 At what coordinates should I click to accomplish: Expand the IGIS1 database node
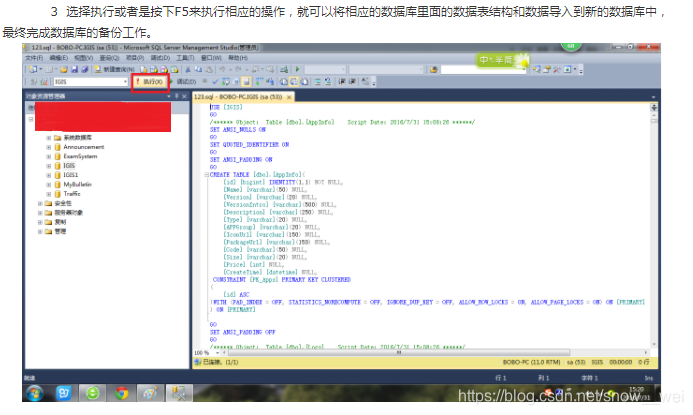click(49, 175)
